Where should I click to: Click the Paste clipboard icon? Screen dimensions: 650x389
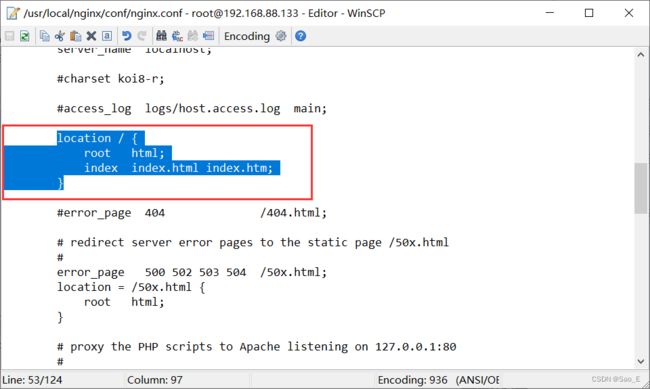coord(75,36)
